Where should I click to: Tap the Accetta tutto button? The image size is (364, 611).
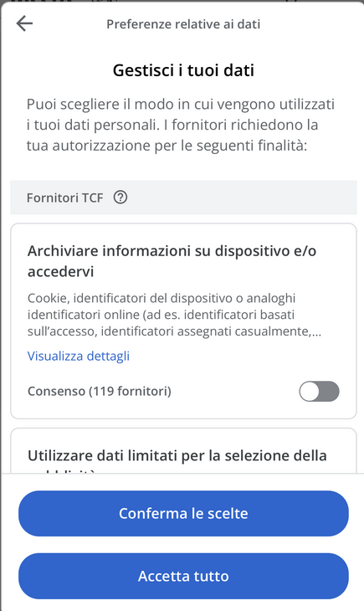183,576
